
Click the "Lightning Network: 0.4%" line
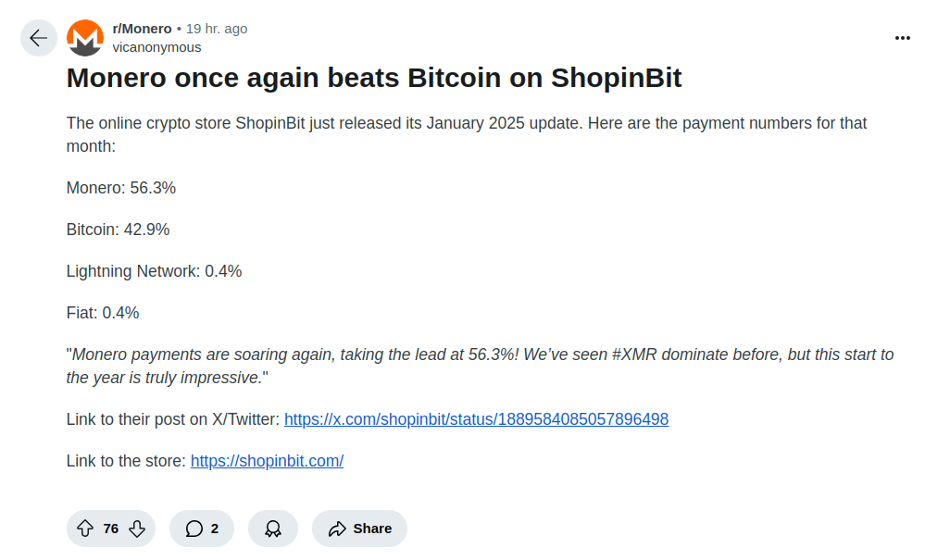click(x=154, y=271)
